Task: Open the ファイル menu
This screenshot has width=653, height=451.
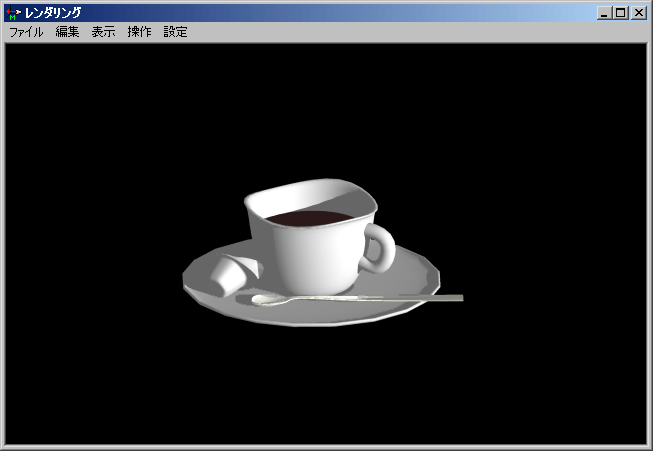Action: [26, 32]
